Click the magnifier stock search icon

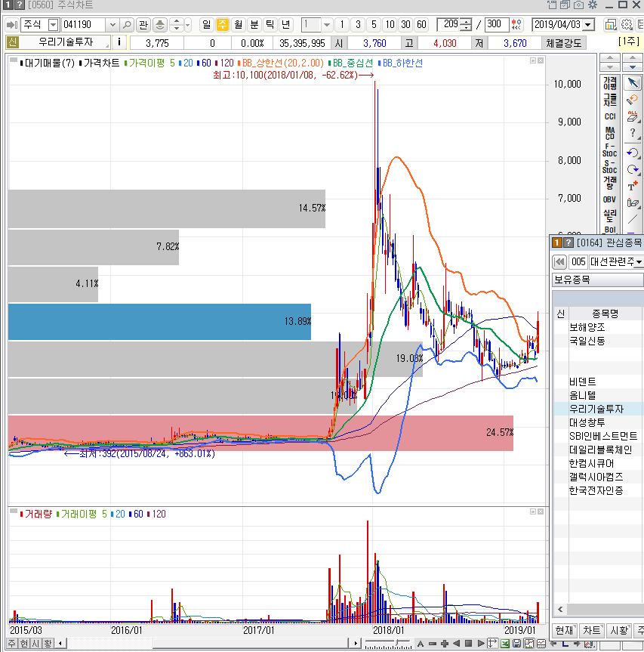click(127, 25)
